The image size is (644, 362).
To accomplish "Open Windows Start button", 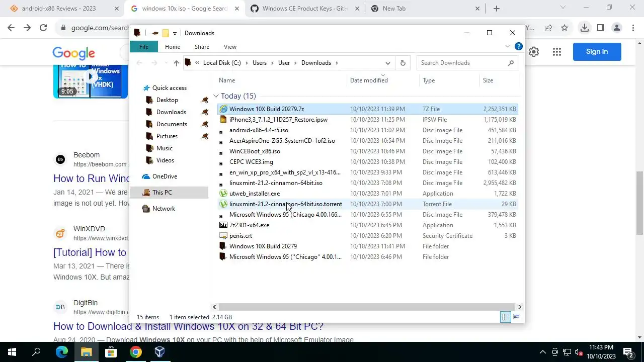I will 12,352.
